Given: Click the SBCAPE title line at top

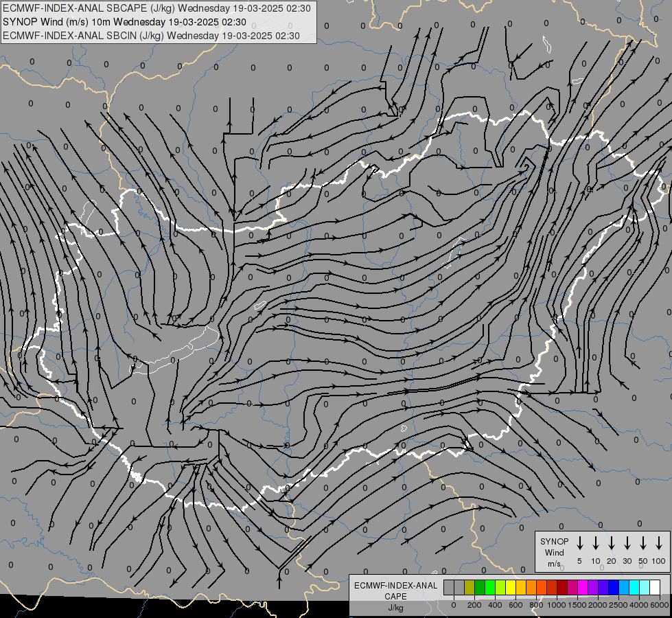Looking at the screenshot, I should pyautogui.click(x=157, y=8).
